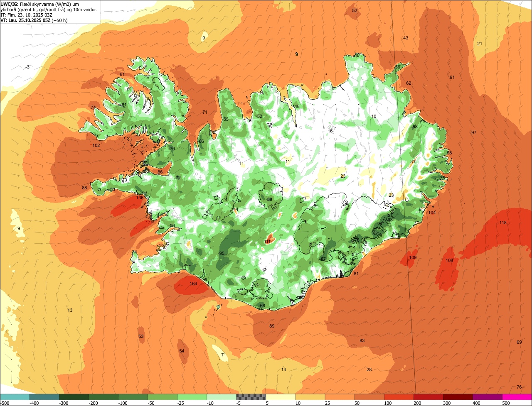Image resolution: width=532 pixels, height=406 pixels.
Task: Click the map value -68 on the south coast
Action: point(262,306)
